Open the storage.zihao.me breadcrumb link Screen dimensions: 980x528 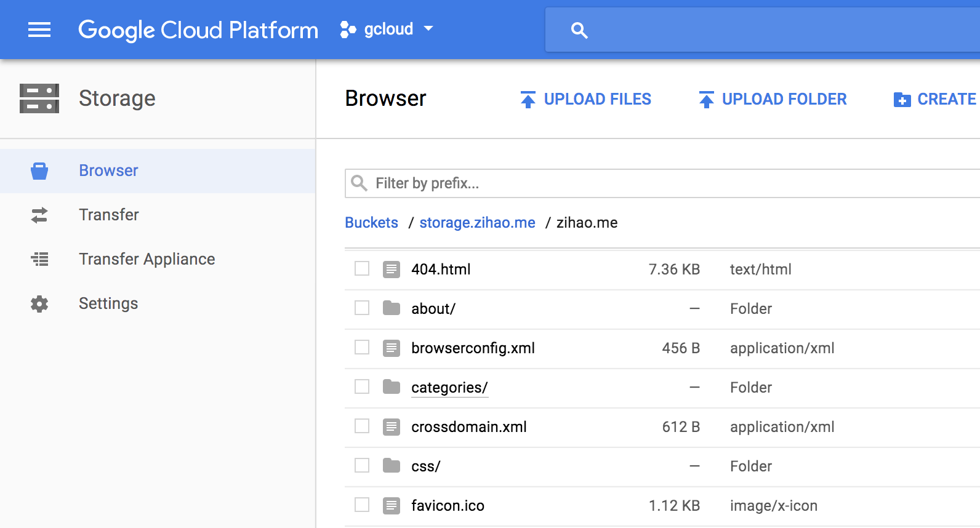pos(477,223)
